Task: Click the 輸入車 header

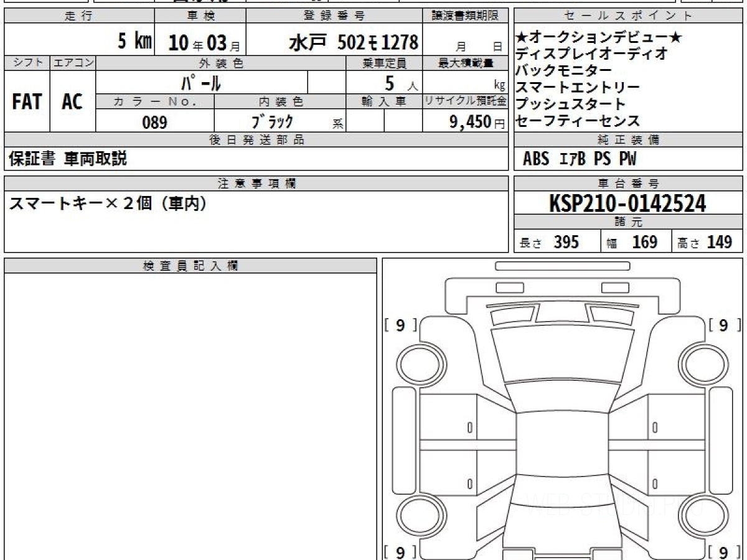Action: 384,101
